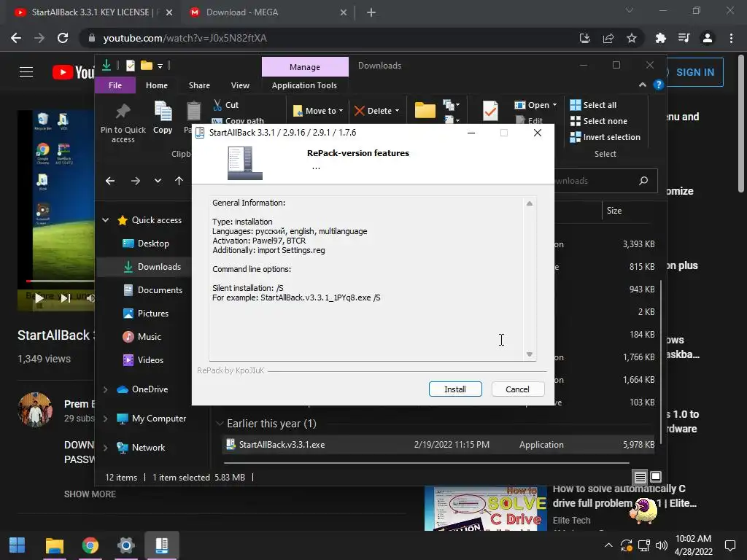This screenshot has width=747, height=560.
Task: Expand the My Computer tree node
Action: click(105, 419)
